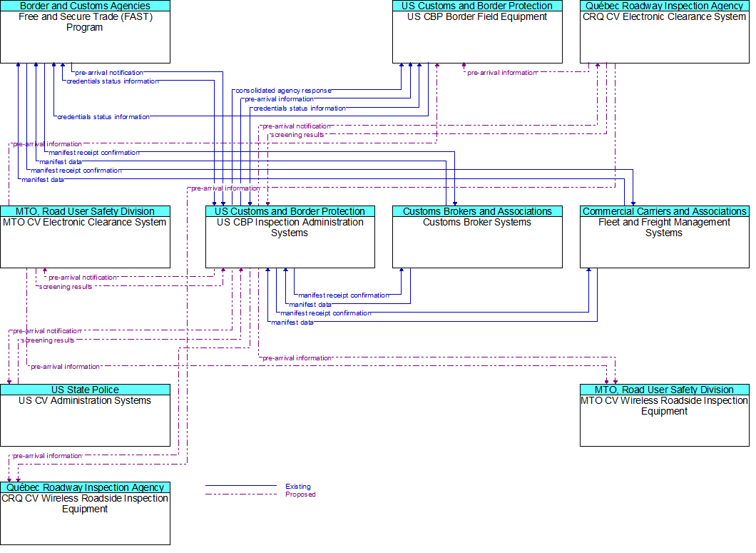This screenshot has height=553, width=756.
Task: Select agency header above MTO CV Electronic Clearance System
Action: 86,211
